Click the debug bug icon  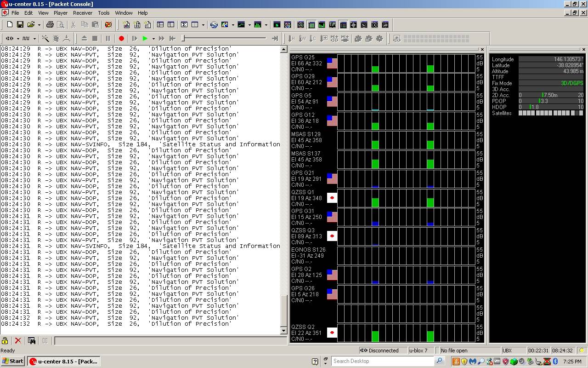[56, 39]
